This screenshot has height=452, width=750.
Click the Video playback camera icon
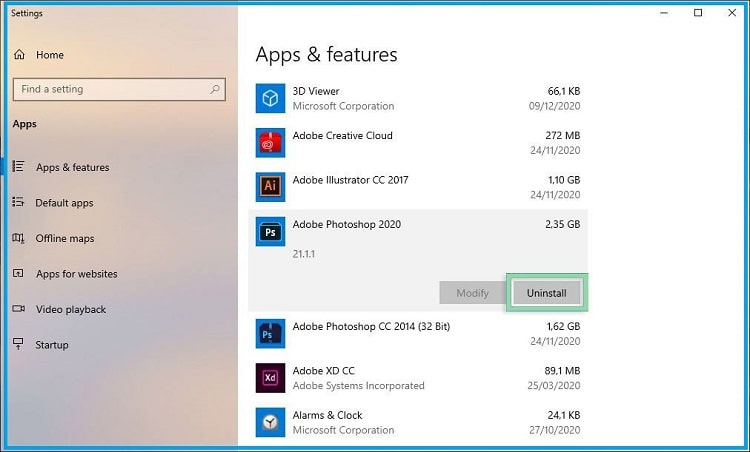pos(18,309)
